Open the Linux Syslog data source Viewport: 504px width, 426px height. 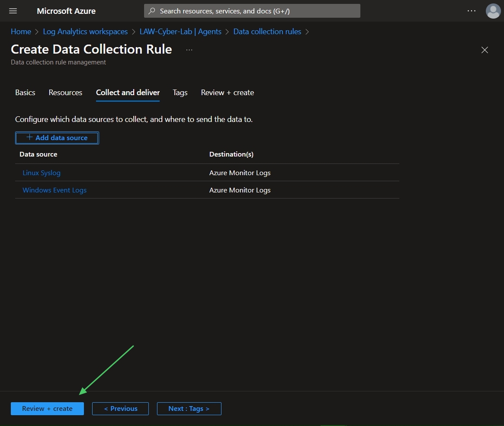click(x=42, y=173)
